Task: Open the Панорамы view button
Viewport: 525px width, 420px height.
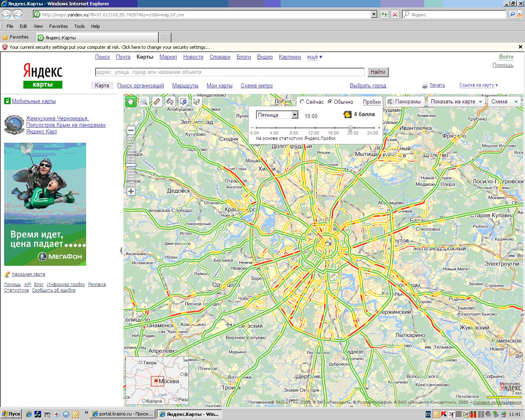Action: [x=404, y=101]
